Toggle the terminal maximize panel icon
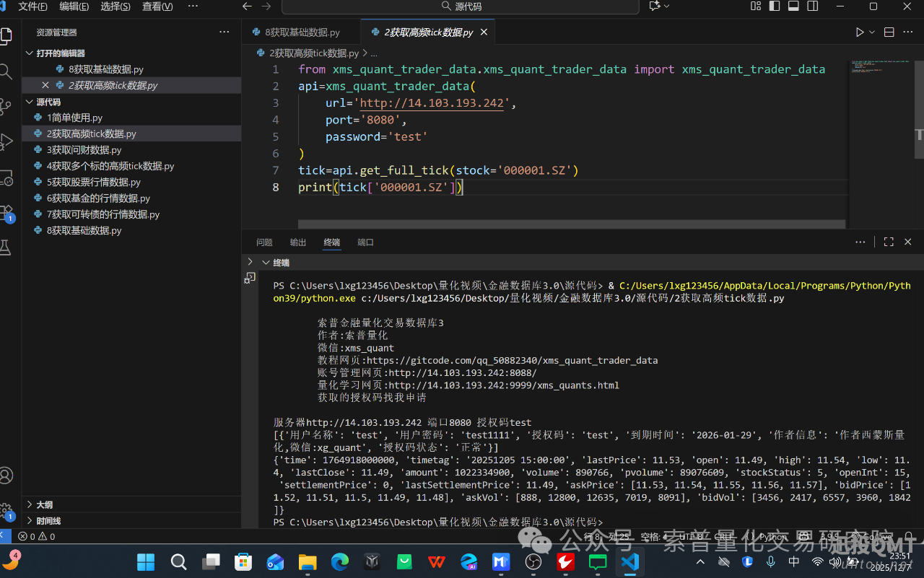Image resolution: width=924 pixels, height=578 pixels. coord(889,242)
